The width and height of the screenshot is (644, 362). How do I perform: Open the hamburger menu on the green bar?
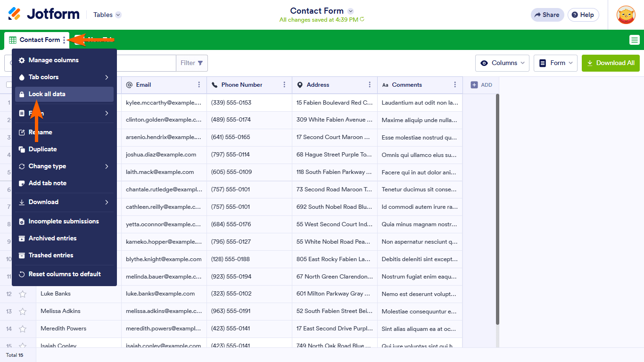click(635, 40)
